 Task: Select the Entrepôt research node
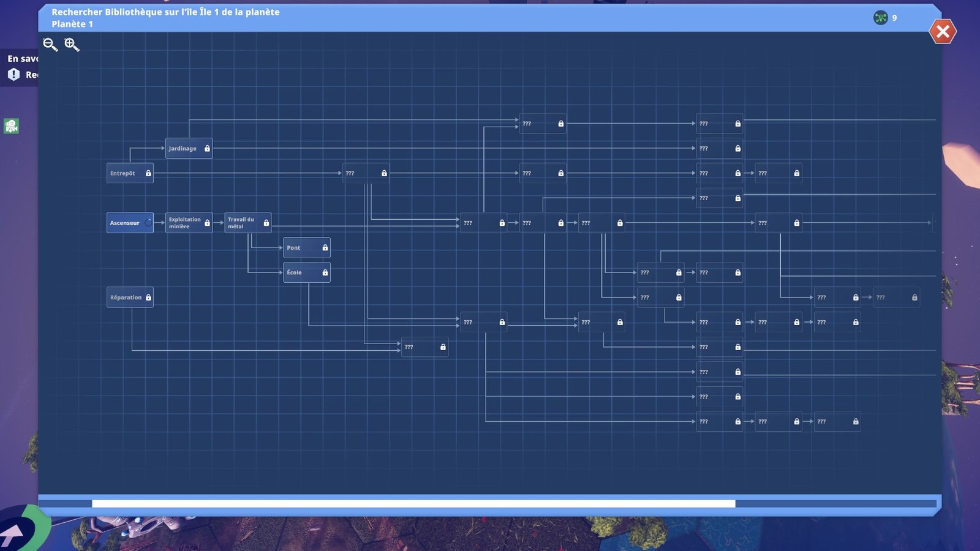[124, 173]
